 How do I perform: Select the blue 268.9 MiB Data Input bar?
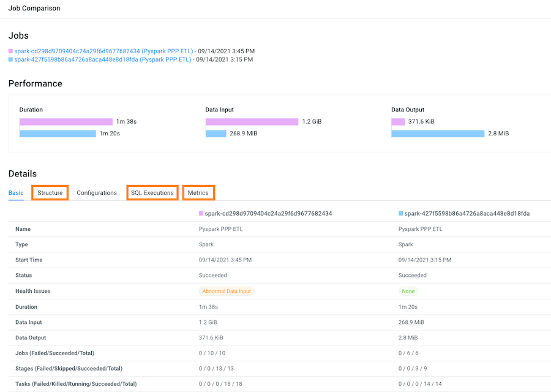pos(216,134)
